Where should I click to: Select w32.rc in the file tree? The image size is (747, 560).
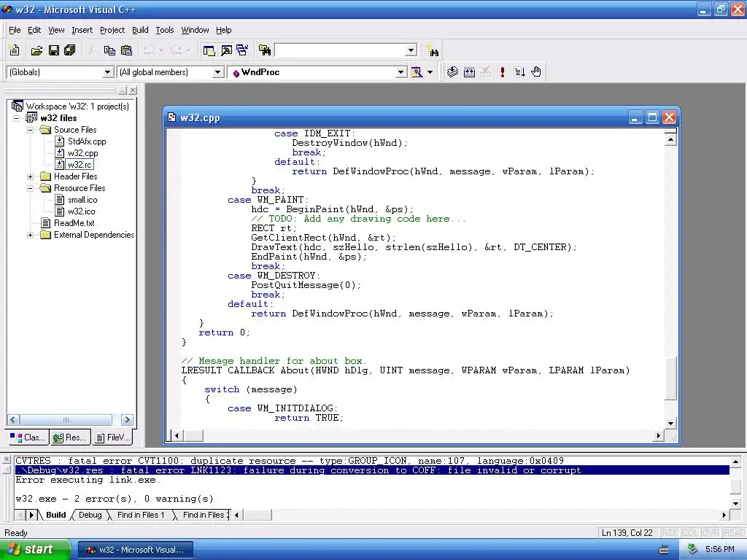click(x=80, y=165)
